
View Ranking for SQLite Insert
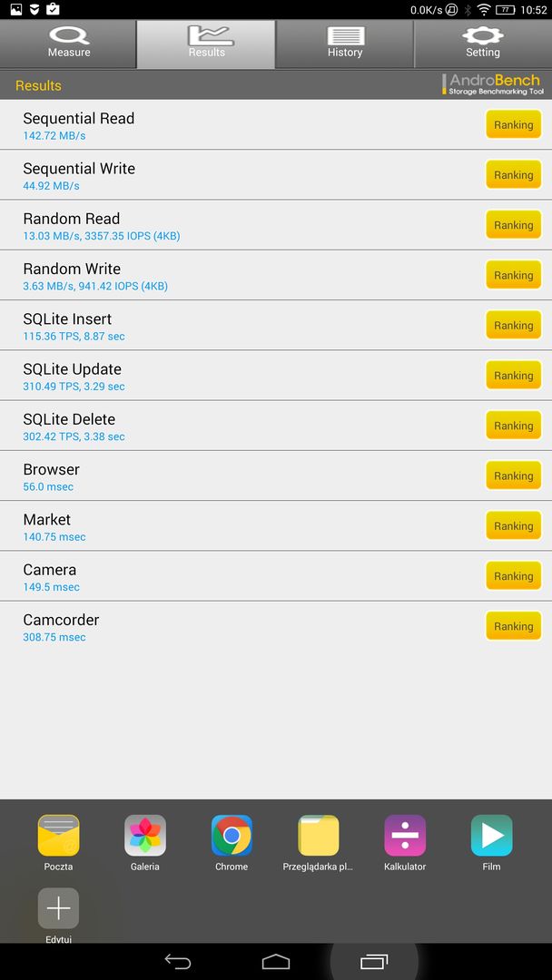click(x=513, y=325)
